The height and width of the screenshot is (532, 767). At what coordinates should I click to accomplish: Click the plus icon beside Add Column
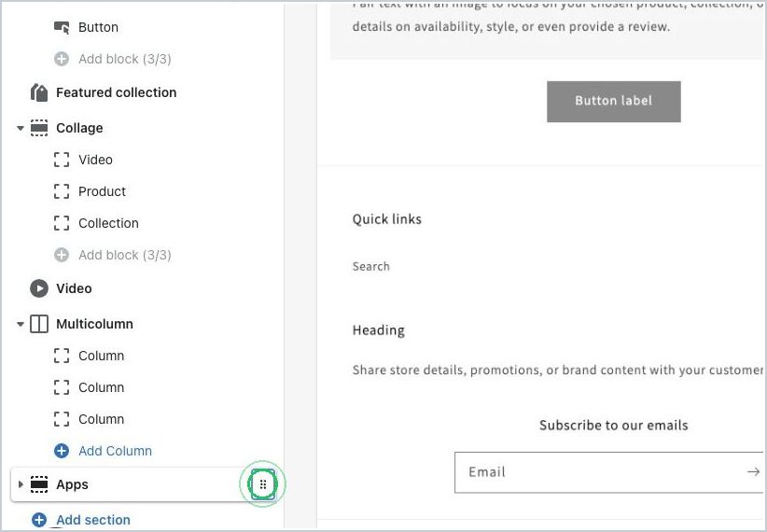coord(62,451)
